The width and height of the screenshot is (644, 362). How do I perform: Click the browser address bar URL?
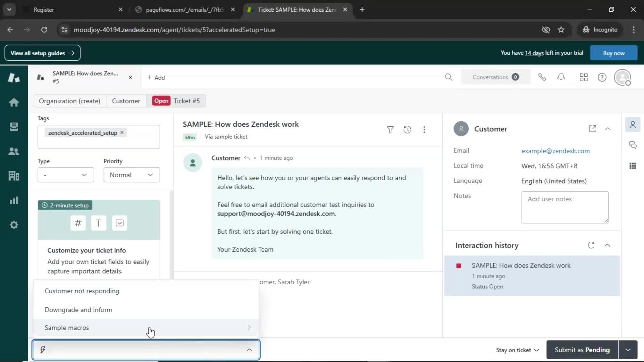point(174,30)
